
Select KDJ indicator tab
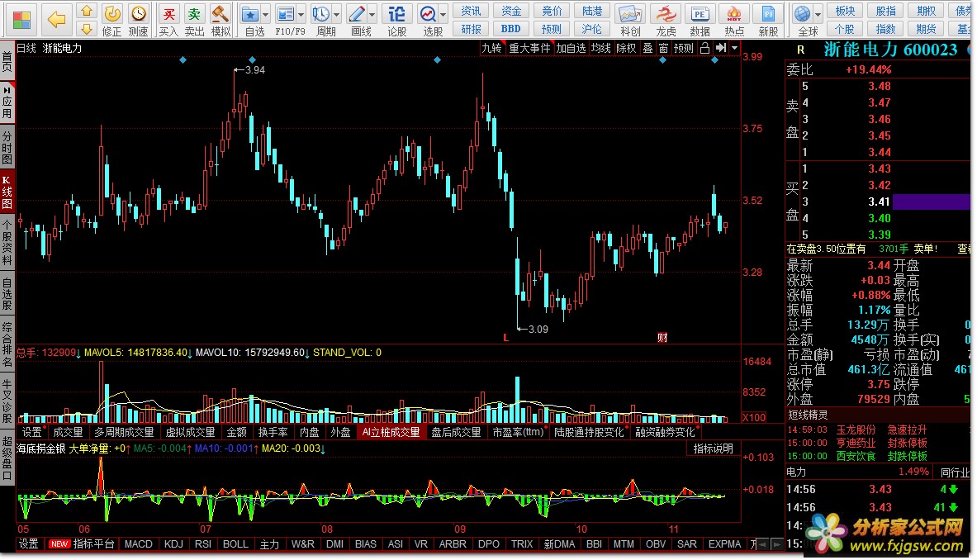(x=173, y=543)
